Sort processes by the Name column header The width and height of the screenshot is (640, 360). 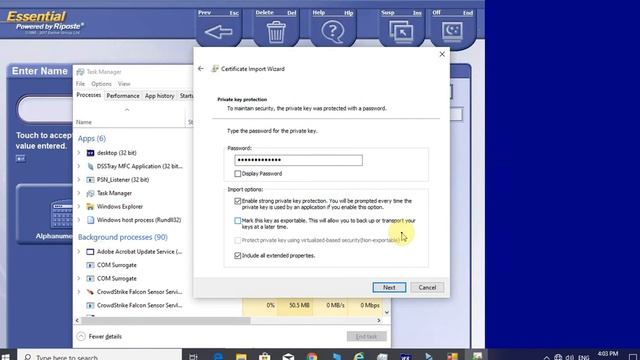[x=130, y=122]
